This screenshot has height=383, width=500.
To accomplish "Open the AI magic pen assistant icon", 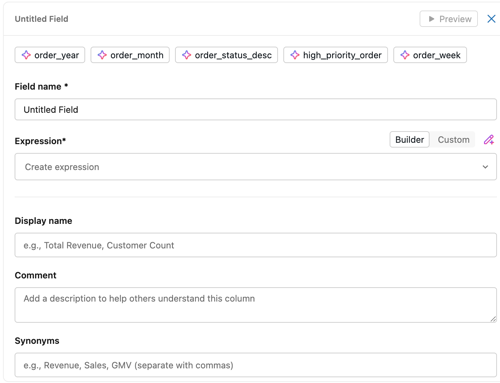I will (489, 140).
